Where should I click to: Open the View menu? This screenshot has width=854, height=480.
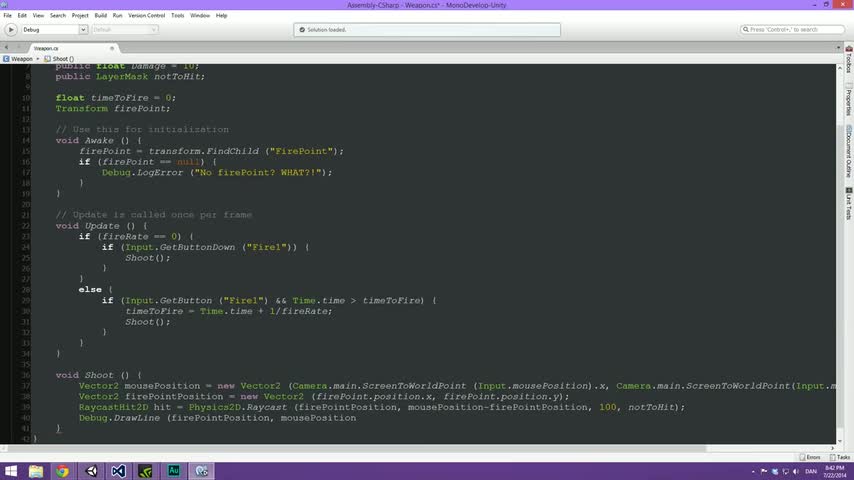click(x=38, y=16)
